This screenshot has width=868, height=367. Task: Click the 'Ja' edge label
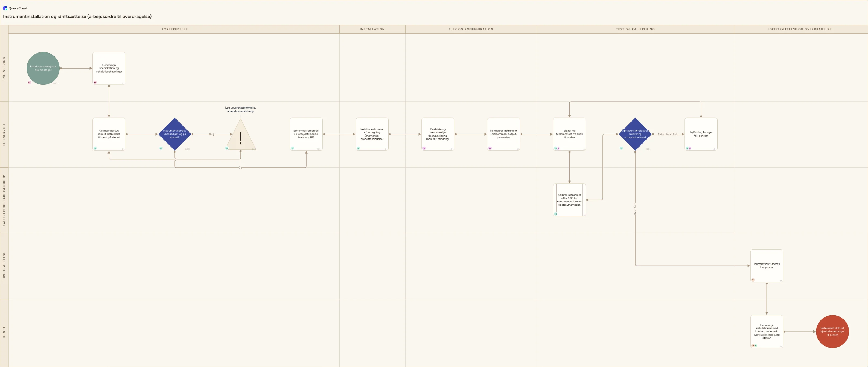240,168
